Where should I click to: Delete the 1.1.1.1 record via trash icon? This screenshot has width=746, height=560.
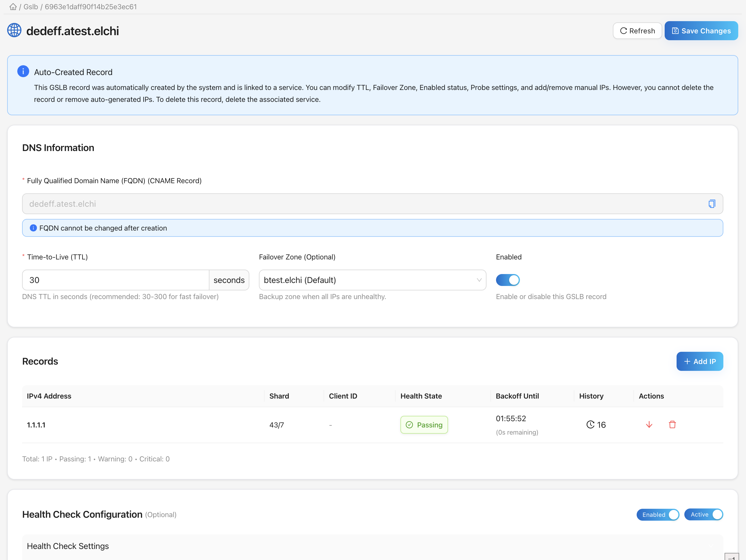[x=672, y=424]
